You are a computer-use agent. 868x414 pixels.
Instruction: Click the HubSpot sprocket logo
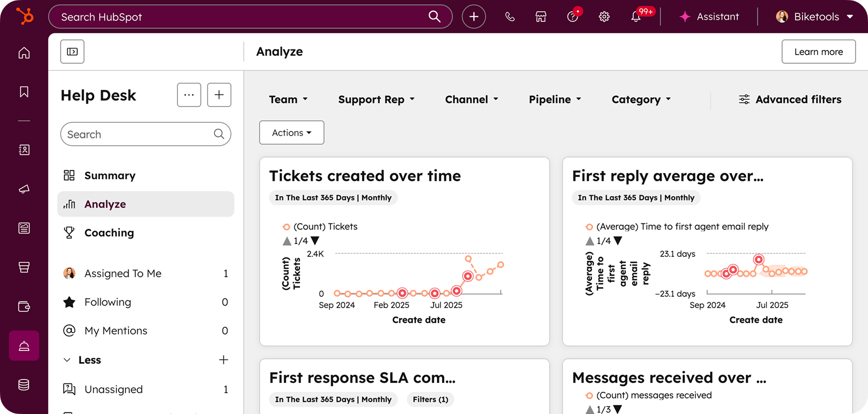24,16
